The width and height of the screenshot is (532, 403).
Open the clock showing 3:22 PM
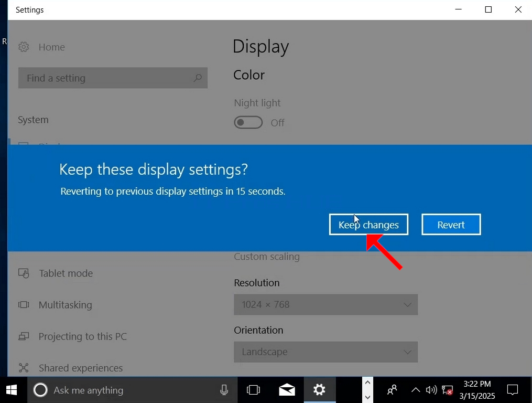pos(477,390)
